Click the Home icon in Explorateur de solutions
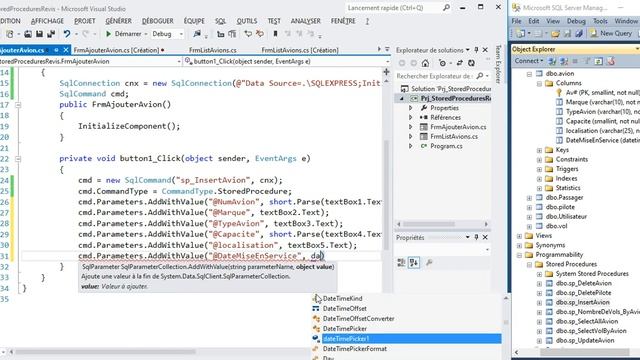Viewport: 640px width, 360px height. tap(425, 63)
